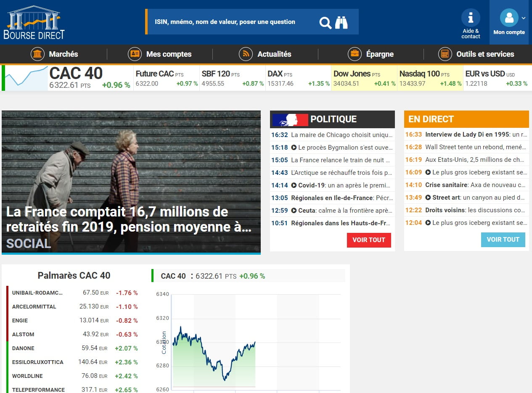Click the blue VOIR TOUT button under En Direct
This screenshot has height=393, width=532.
pyautogui.click(x=503, y=240)
